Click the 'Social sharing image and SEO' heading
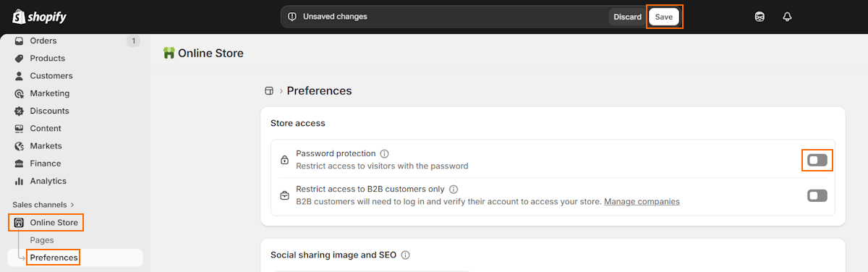 pyautogui.click(x=333, y=255)
